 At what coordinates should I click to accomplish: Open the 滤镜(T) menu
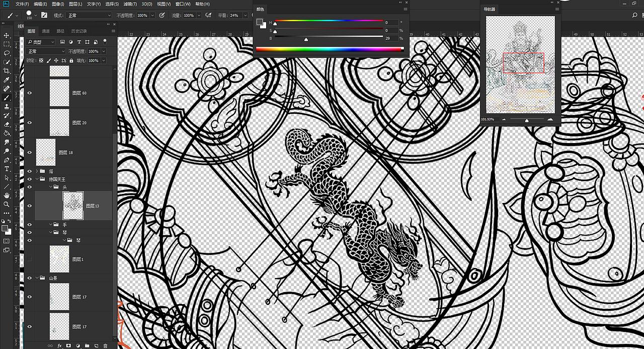point(130,4)
